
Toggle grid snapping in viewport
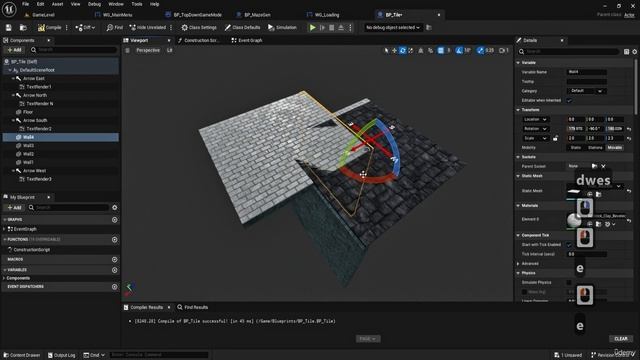pos(440,50)
